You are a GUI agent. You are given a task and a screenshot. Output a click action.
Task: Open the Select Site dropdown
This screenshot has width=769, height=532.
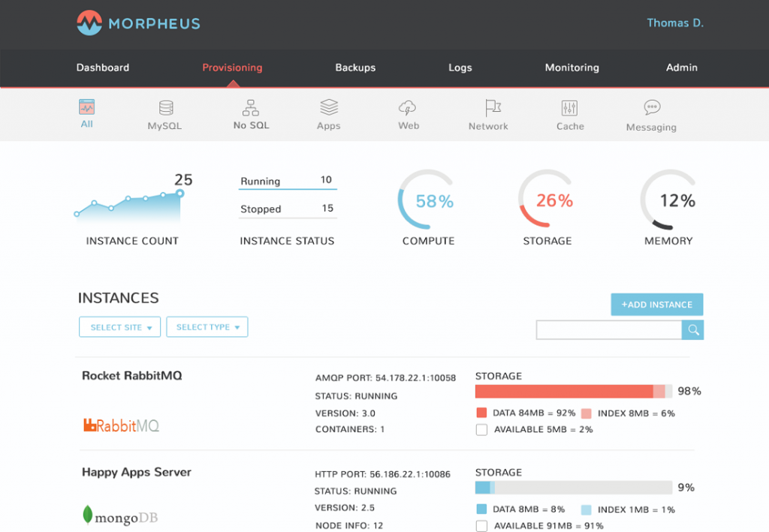tap(119, 326)
